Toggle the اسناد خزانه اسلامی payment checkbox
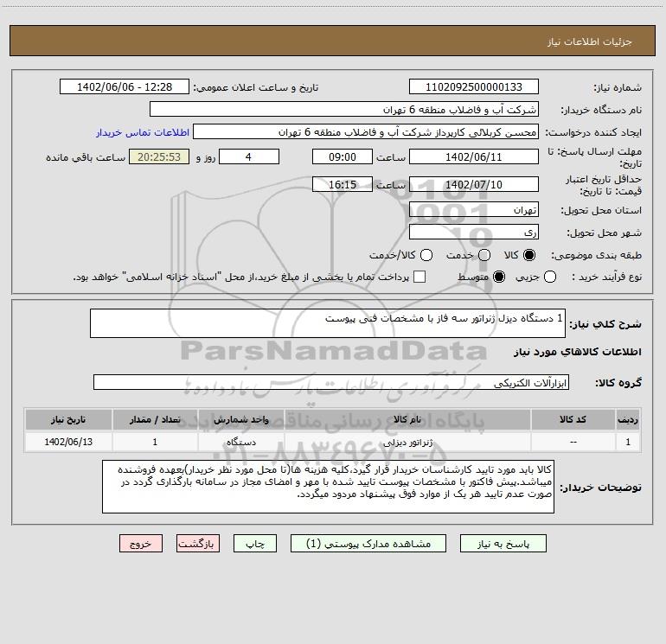 click(x=419, y=277)
